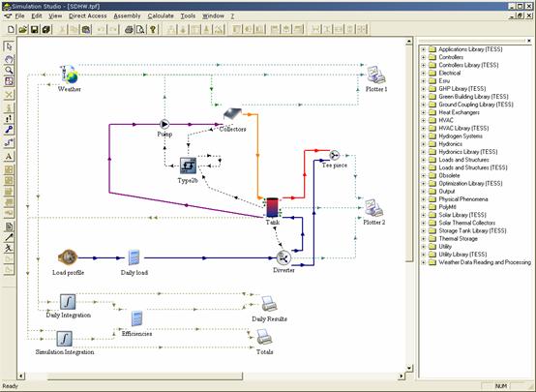Select the Output folder in library tree
This screenshot has width=536, height=392.
pos(446,192)
